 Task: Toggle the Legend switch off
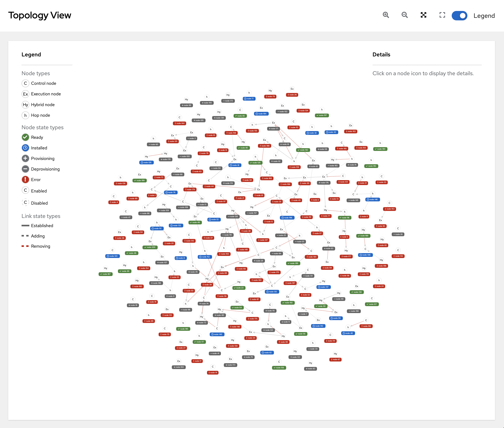[x=459, y=15]
